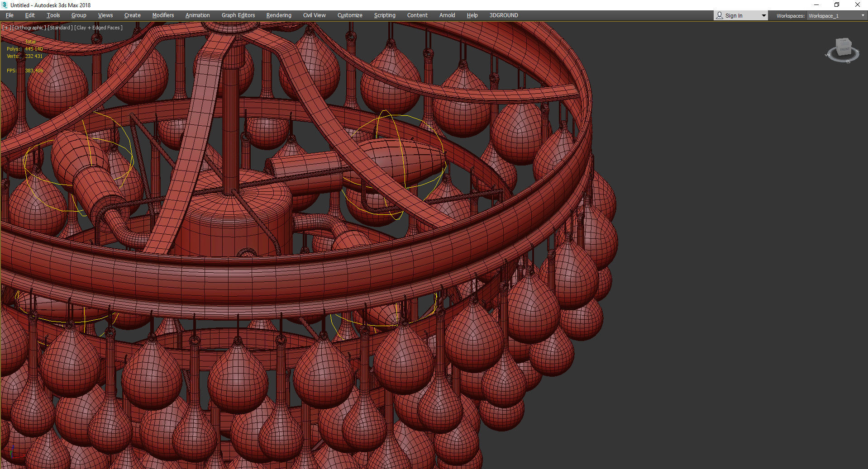The width and height of the screenshot is (868, 469).
Task: Open the Civil View menu
Action: (315, 15)
